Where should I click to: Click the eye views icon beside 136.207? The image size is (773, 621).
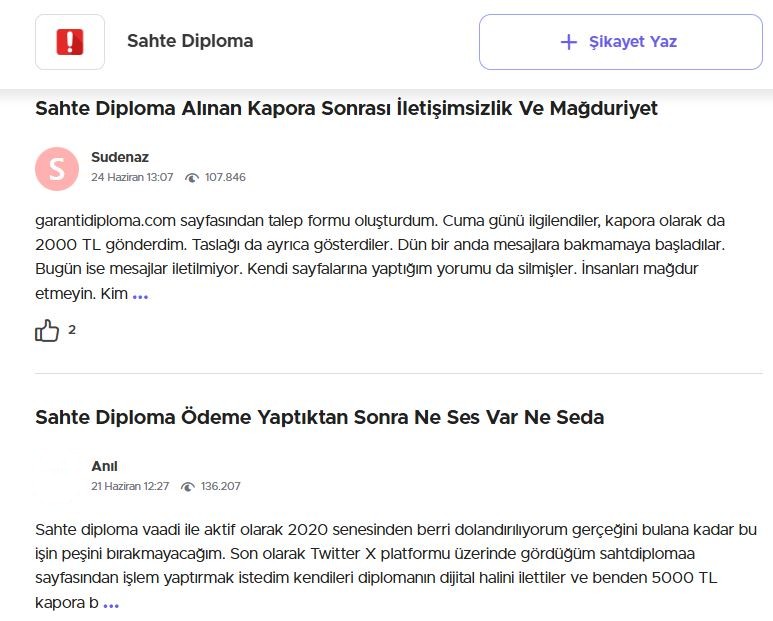(188, 487)
